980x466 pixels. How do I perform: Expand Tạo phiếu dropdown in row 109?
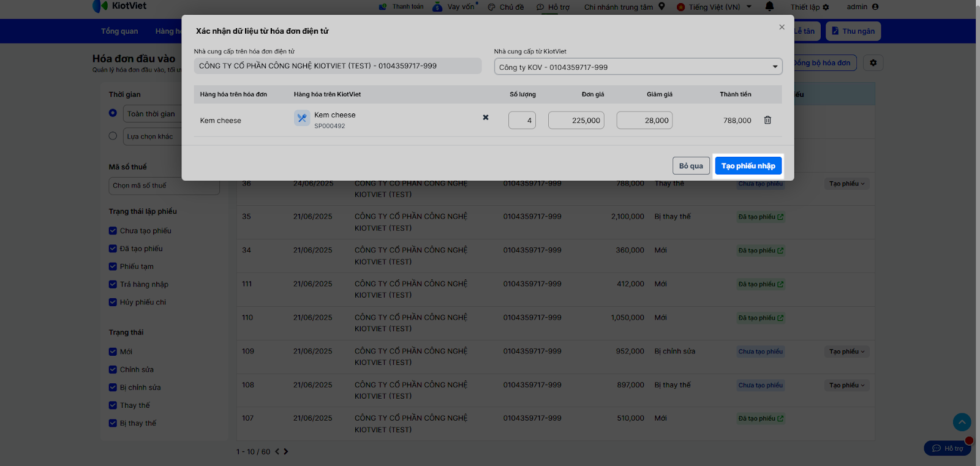pos(847,351)
